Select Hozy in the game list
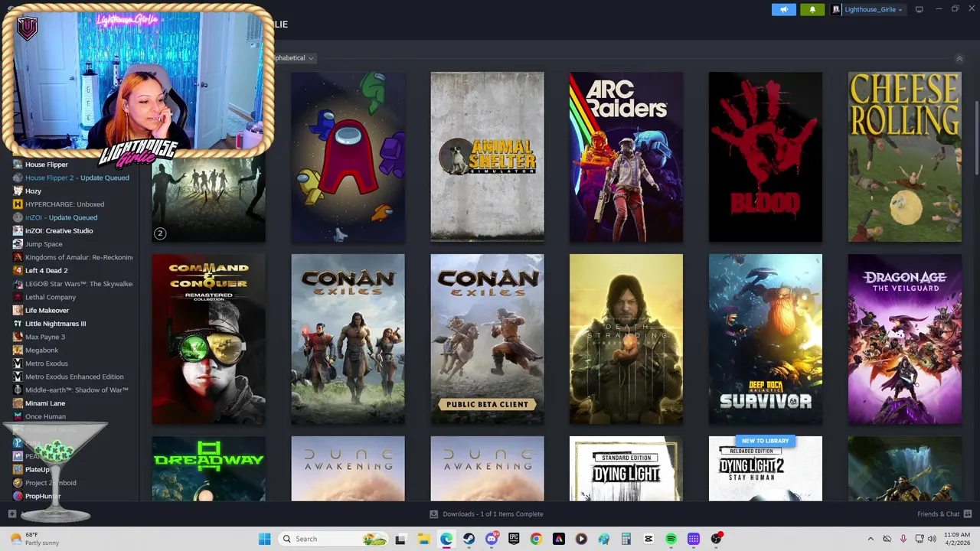Screen dimensions: 980x551 [x=33, y=191]
